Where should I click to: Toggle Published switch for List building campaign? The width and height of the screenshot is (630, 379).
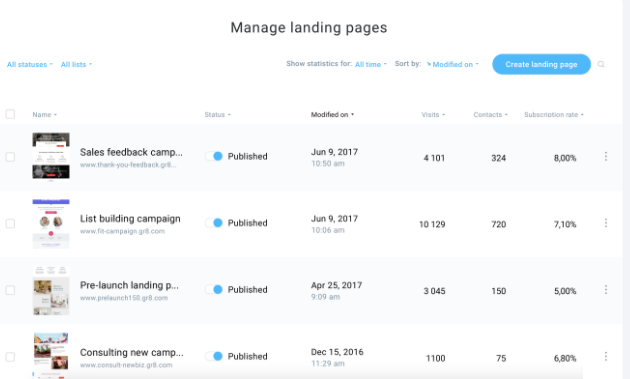click(x=214, y=223)
